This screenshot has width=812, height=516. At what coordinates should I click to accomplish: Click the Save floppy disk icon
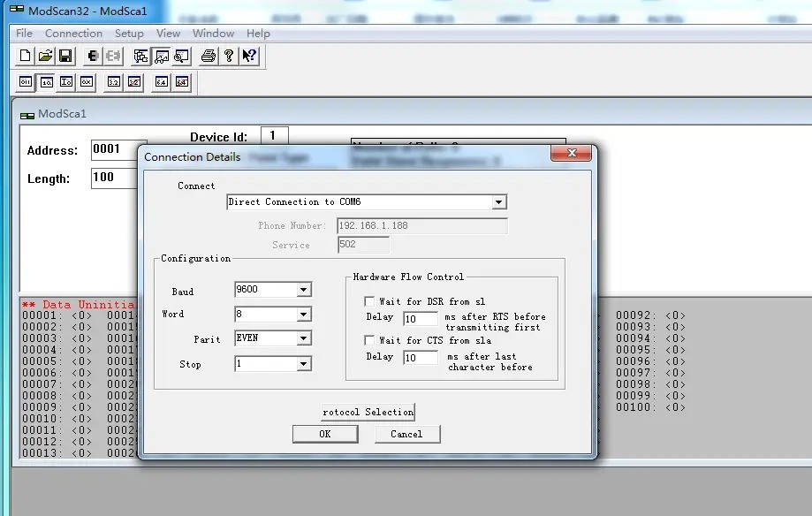tap(65, 56)
